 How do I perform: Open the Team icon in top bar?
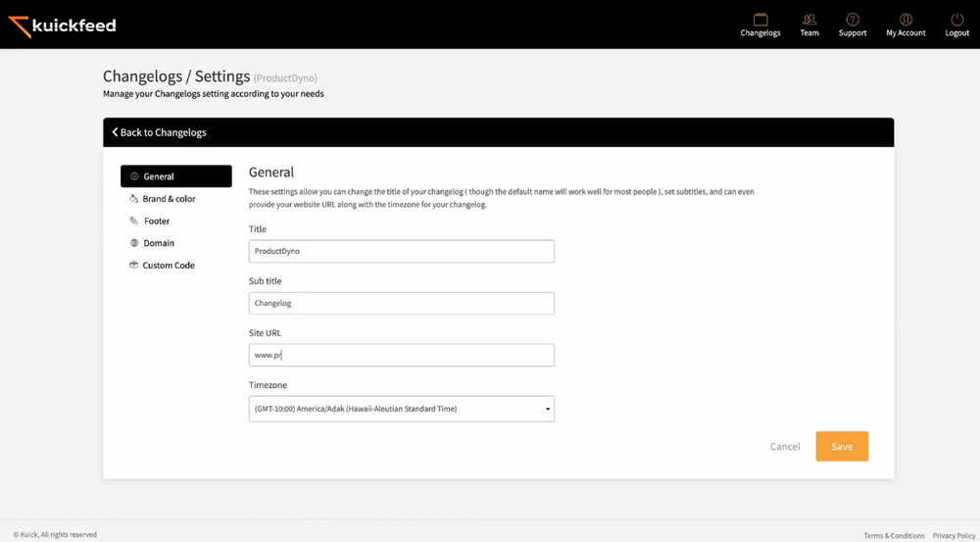809,20
